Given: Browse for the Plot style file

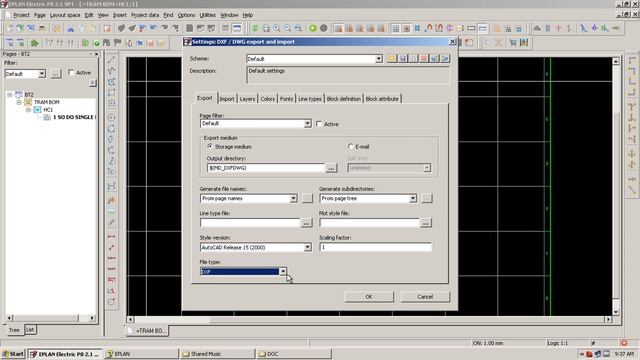Looking at the screenshot, I should (x=426, y=223).
